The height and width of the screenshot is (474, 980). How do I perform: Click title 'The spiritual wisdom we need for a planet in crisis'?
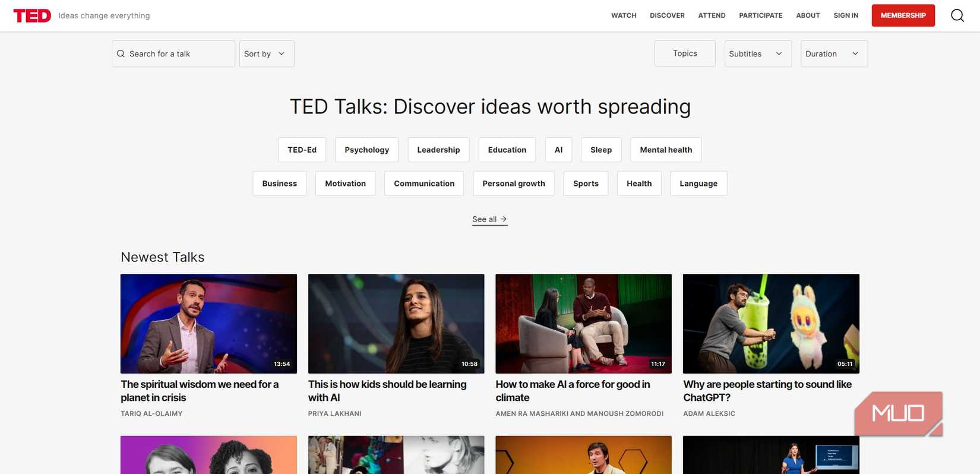coord(200,391)
